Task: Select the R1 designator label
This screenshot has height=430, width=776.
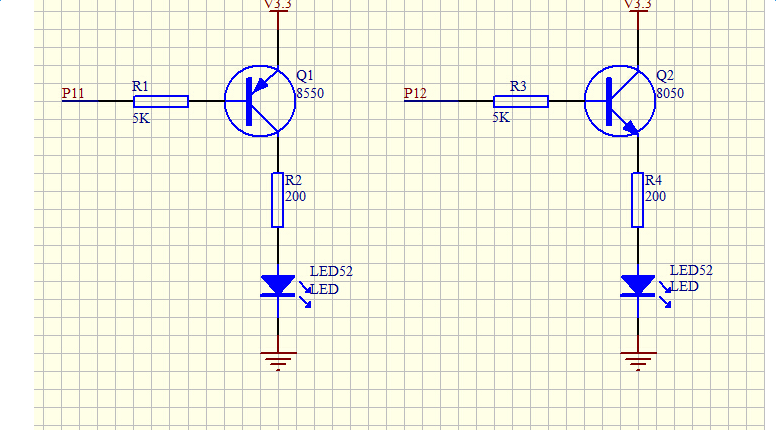Action: point(140,86)
